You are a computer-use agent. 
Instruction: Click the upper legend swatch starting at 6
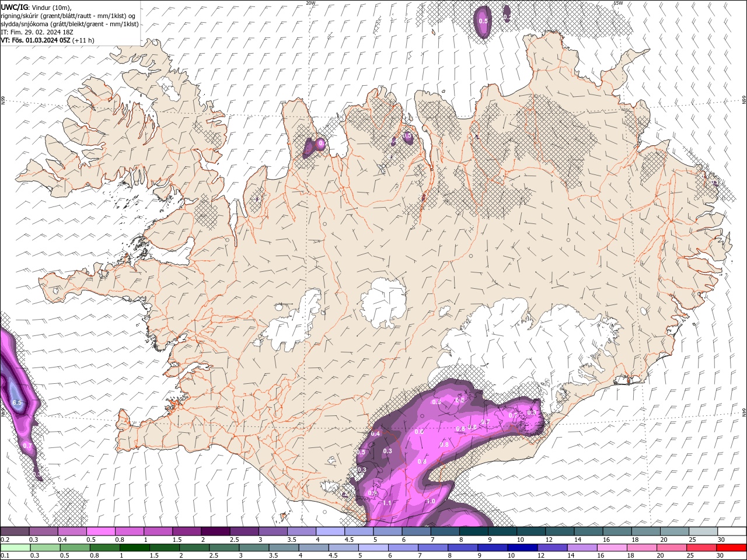pos(416,531)
